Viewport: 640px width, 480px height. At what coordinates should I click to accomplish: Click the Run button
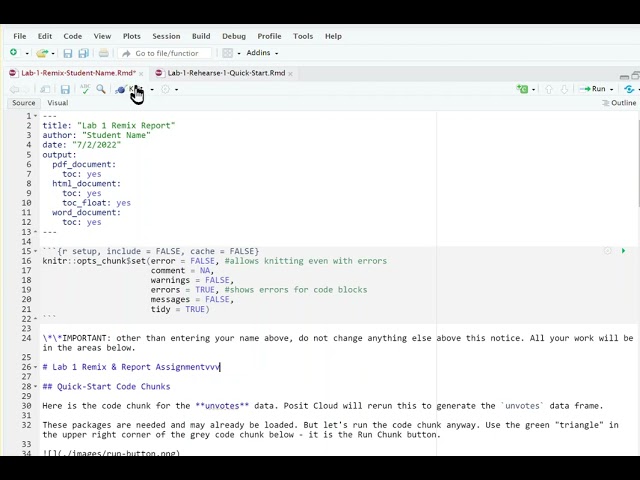pos(596,89)
